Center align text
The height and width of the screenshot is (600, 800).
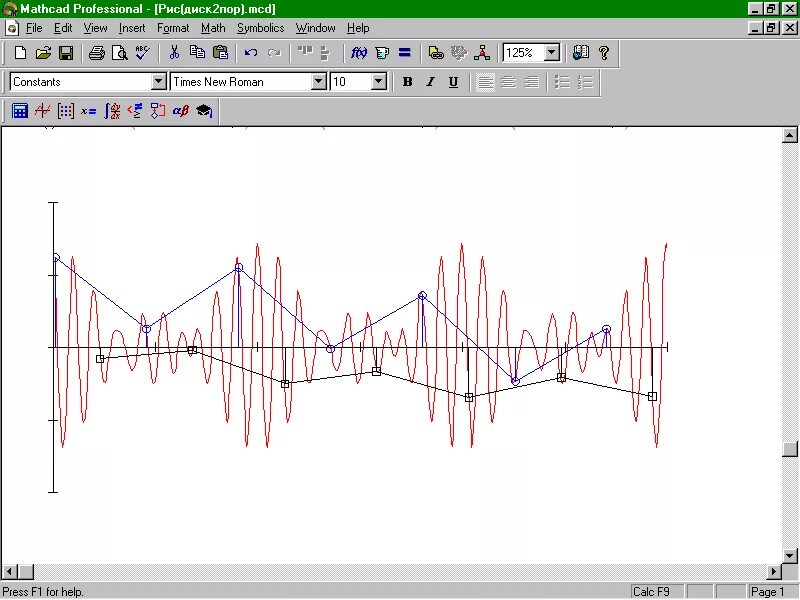tap(508, 82)
